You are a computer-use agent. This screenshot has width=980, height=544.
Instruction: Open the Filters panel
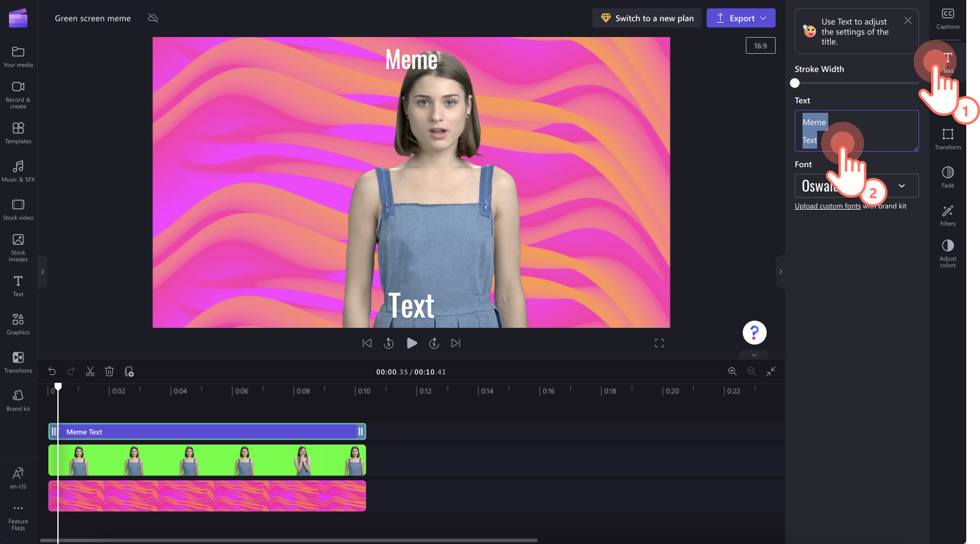pyautogui.click(x=947, y=215)
